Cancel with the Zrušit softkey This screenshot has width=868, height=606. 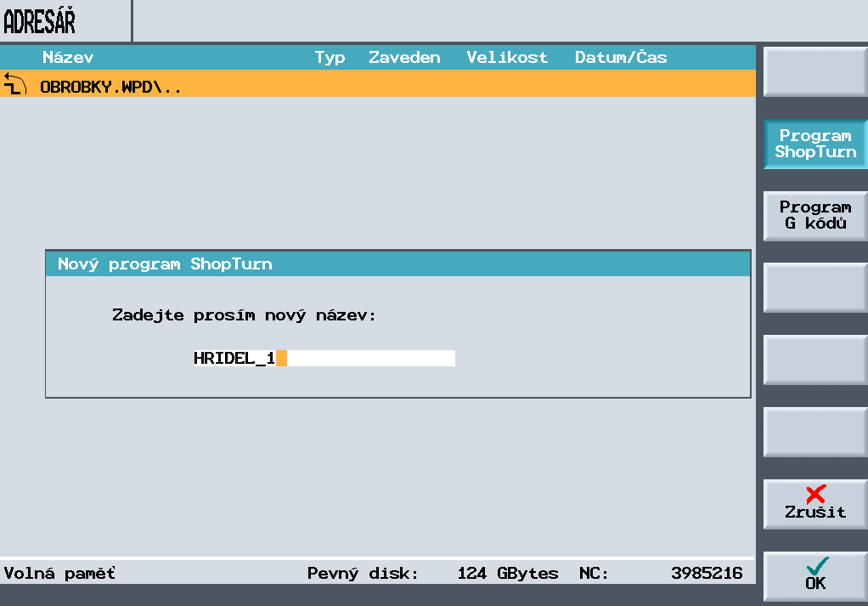(x=814, y=504)
